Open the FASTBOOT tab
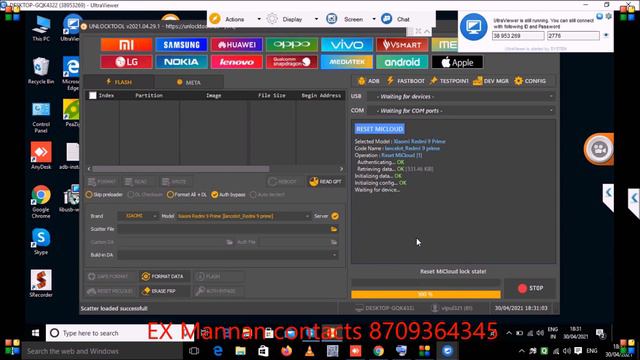This screenshot has width=640, height=360. coord(406,81)
